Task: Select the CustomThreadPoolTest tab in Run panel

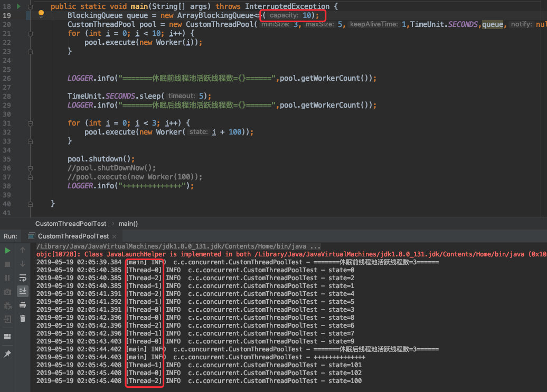Action: point(73,236)
